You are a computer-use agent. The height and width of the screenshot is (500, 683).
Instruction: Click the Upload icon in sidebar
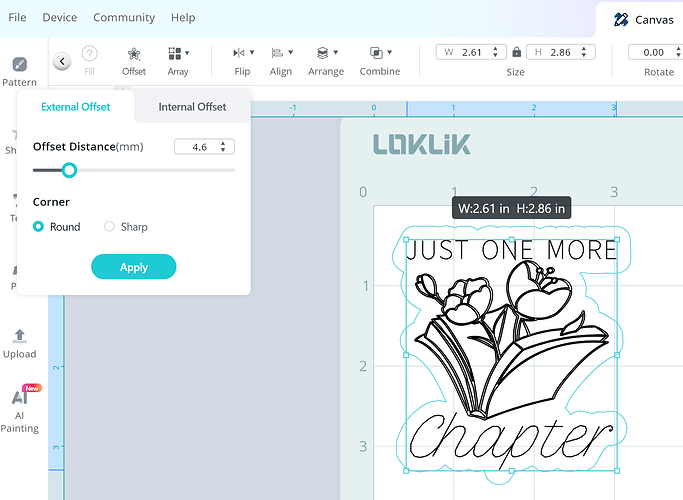20,336
